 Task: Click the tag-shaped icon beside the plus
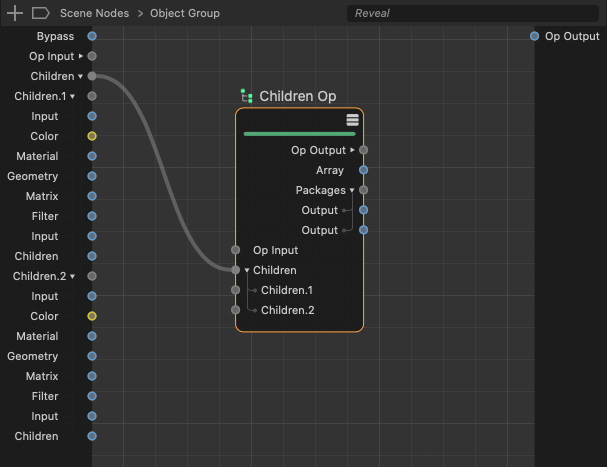tap(40, 13)
